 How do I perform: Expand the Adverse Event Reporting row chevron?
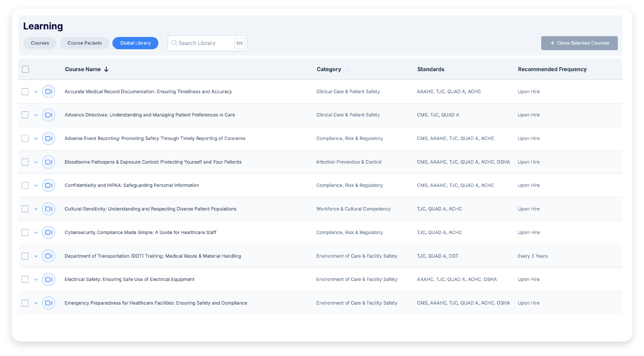click(x=36, y=139)
